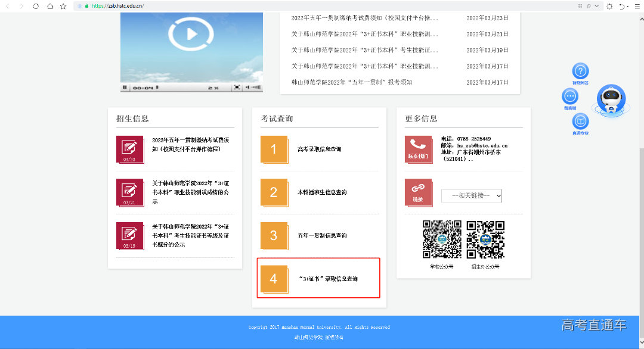Click the 联系我们 phone icon
The image size is (644, 349).
click(418, 149)
